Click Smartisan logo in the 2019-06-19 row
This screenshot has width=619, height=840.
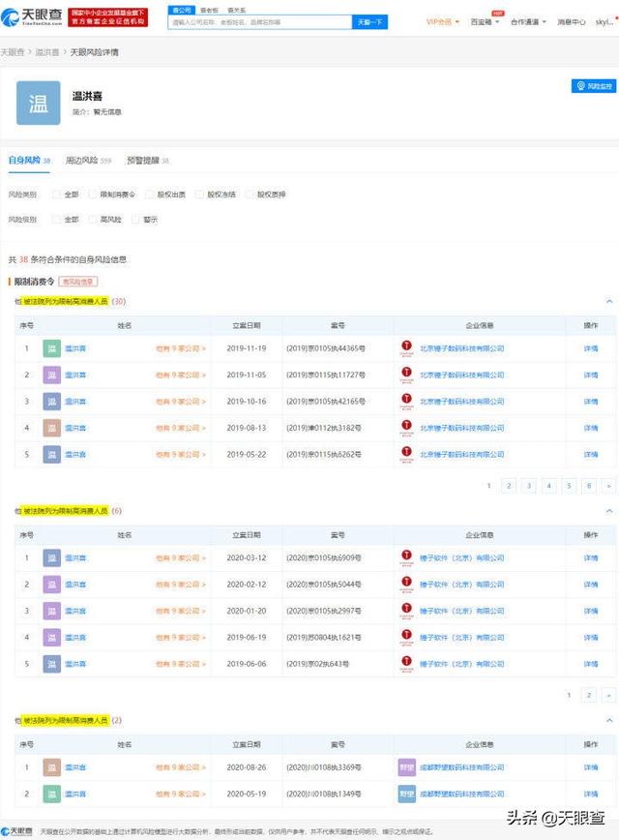click(x=406, y=637)
